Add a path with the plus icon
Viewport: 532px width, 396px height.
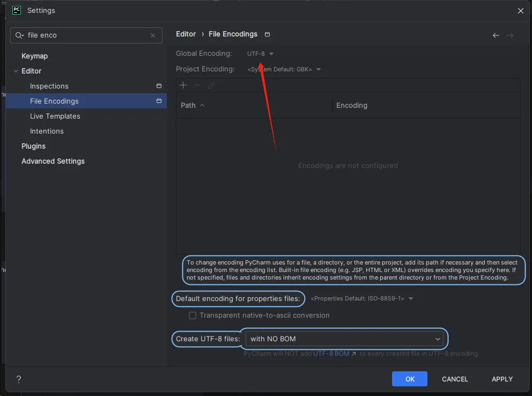(183, 85)
